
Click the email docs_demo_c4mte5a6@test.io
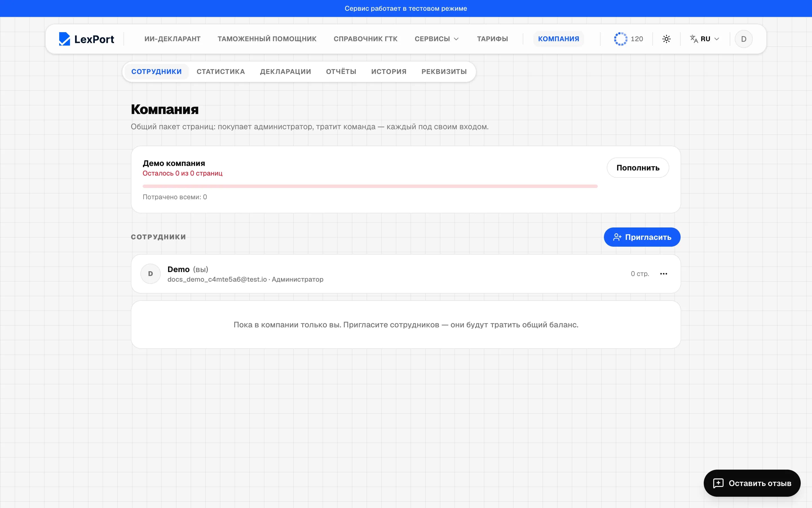[217, 279]
